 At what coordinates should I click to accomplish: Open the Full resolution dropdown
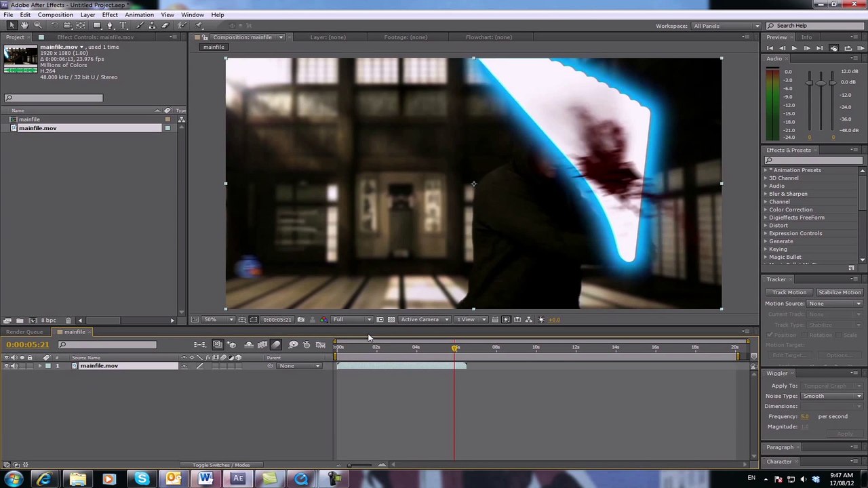pyautogui.click(x=352, y=320)
